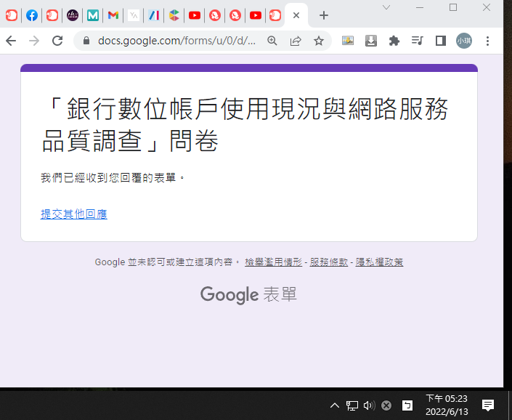The image size is (512, 420).
Task: Open the dark purple circle logo tab
Action: (73, 15)
